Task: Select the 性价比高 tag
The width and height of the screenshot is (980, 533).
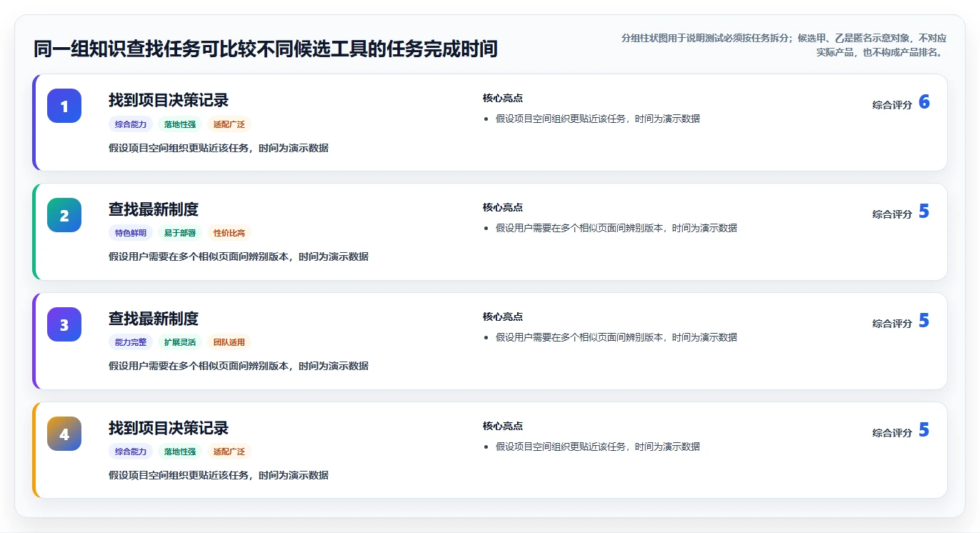Action: pyautogui.click(x=229, y=233)
